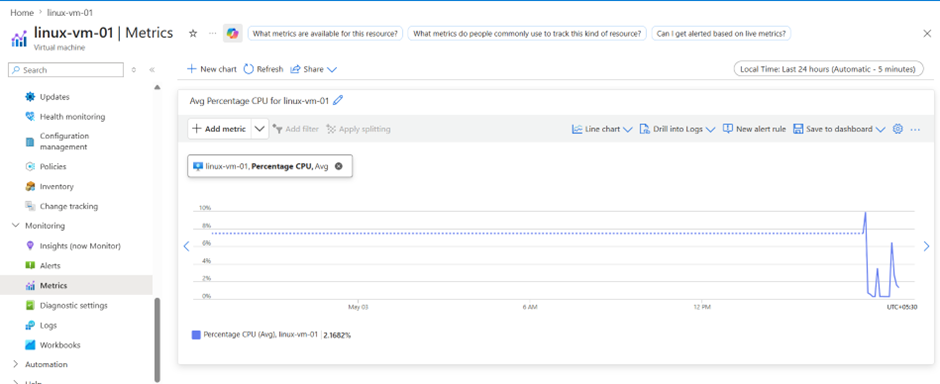This screenshot has width=940, height=384.
Task: Collapse the sidebar with the double chevron
Action: coord(152,70)
